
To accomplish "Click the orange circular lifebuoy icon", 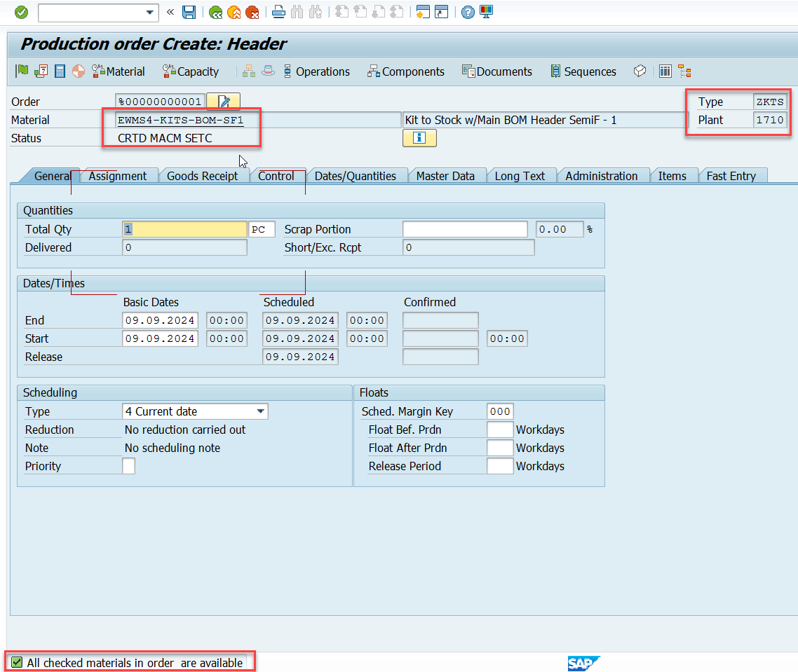I will tap(79, 71).
